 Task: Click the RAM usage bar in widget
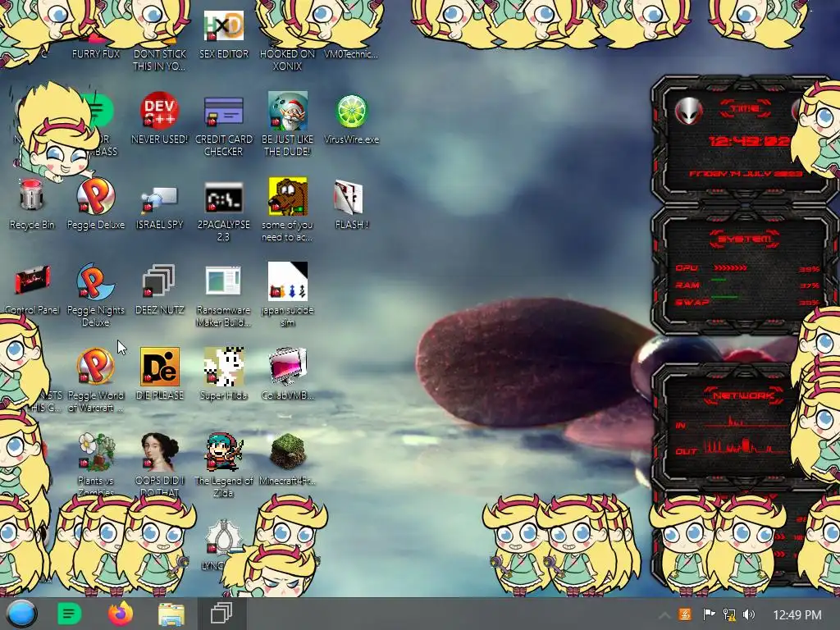click(x=719, y=280)
